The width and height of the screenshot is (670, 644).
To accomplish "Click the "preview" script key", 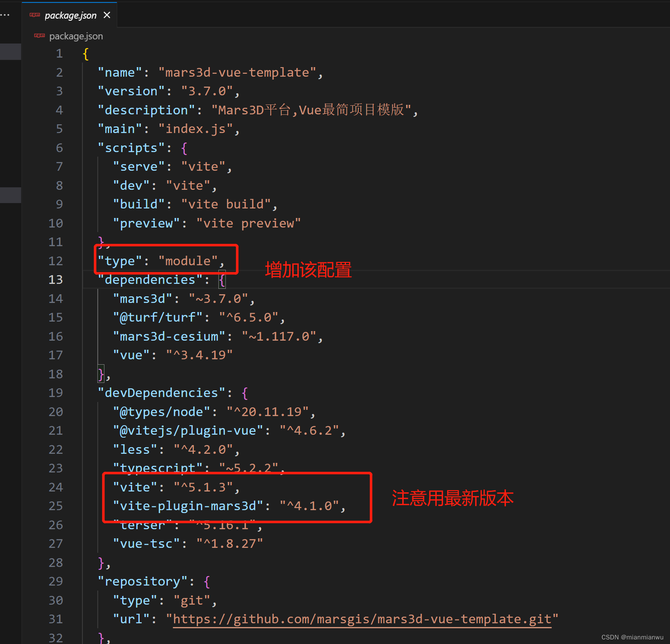I will [x=147, y=223].
